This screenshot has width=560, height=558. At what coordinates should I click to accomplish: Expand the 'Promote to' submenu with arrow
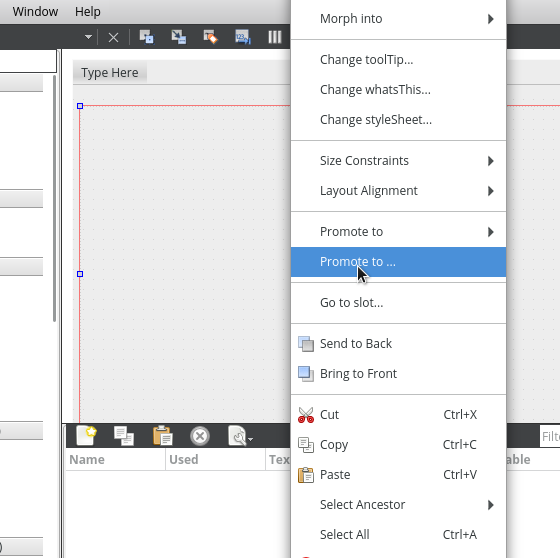398,232
